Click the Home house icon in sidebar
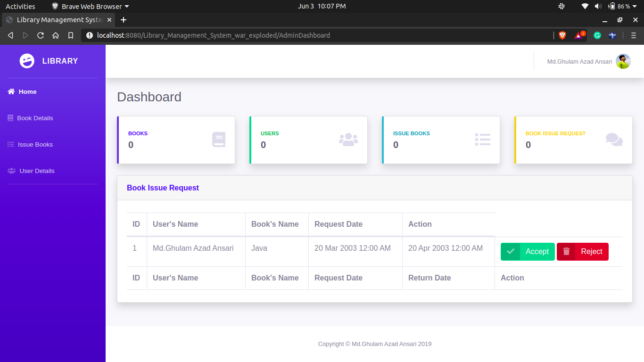 11,91
